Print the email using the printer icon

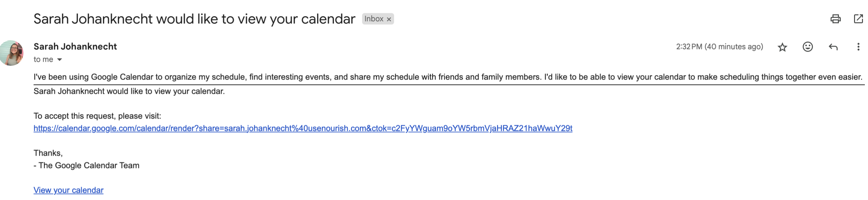(x=835, y=19)
